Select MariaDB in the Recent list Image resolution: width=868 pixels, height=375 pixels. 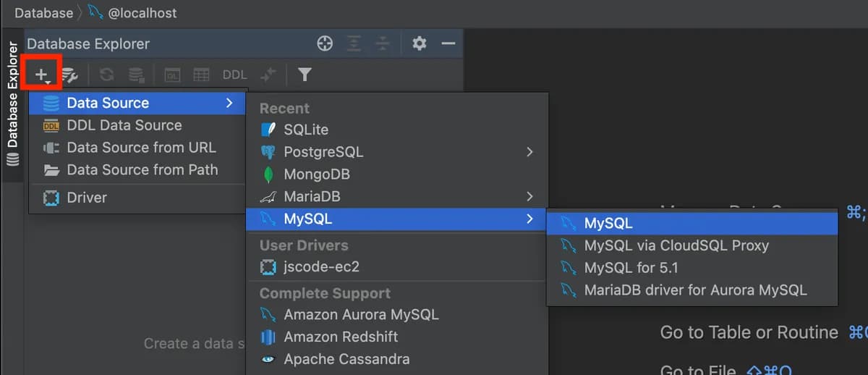click(x=397, y=196)
